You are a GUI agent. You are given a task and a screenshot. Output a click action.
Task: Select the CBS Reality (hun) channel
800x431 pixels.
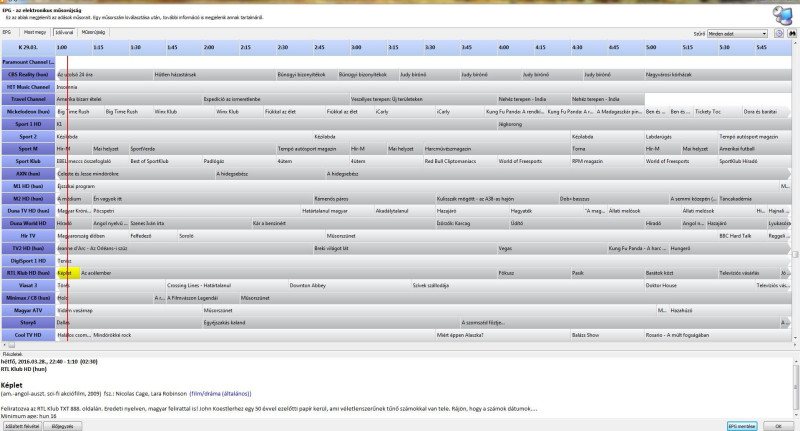tap(28, 74)
